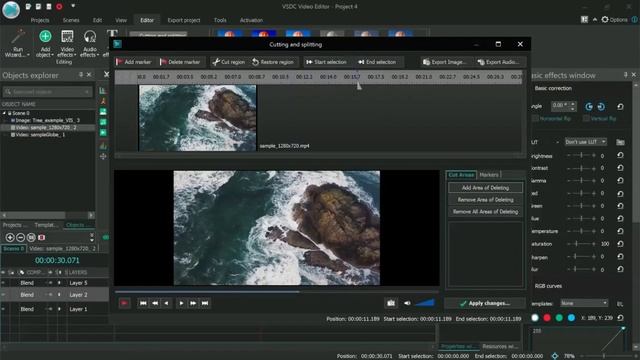The height and width of the screenshot is (360, 640).
Task: Click the Search object field
Action: click(x=47, y=92)
